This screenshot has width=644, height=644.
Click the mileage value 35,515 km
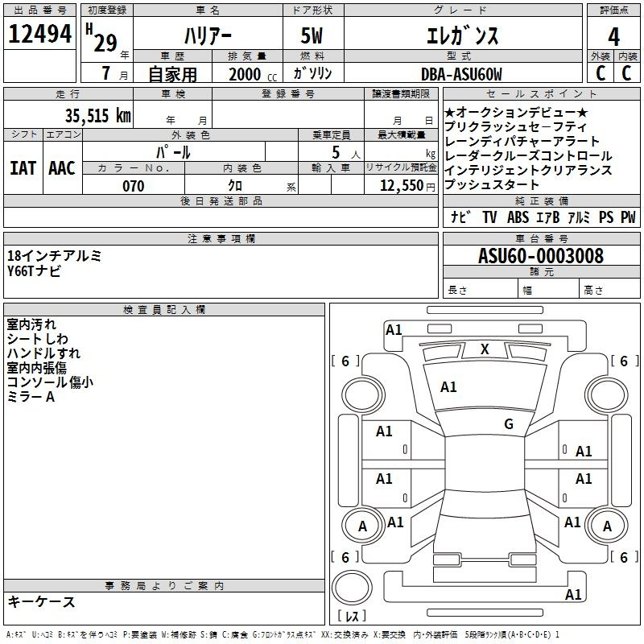click(x=97, y=115)
